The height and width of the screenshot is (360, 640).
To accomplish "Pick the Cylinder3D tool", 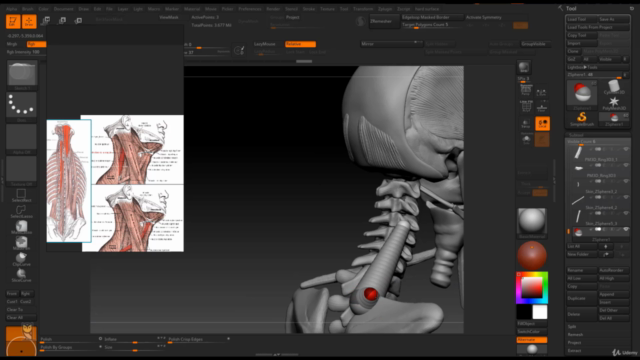I will [614, 87].
